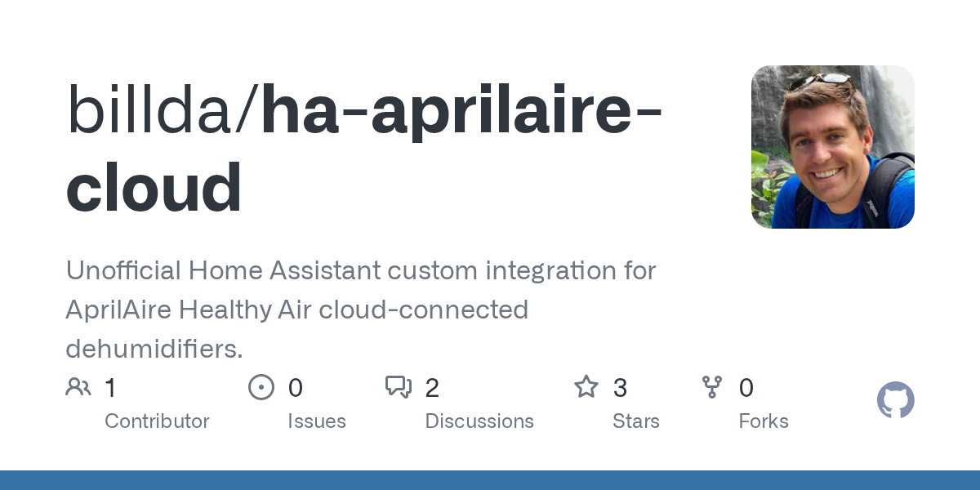Click the Stars star icon

coord(586,386)
